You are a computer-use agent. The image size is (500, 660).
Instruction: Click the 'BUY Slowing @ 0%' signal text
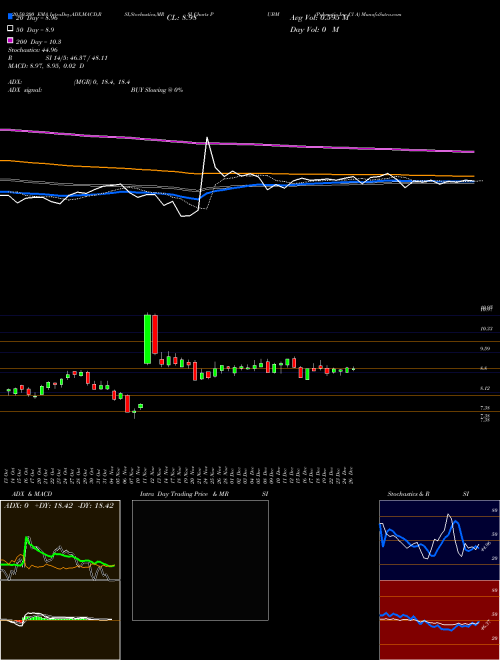click(x=157, y=90)
